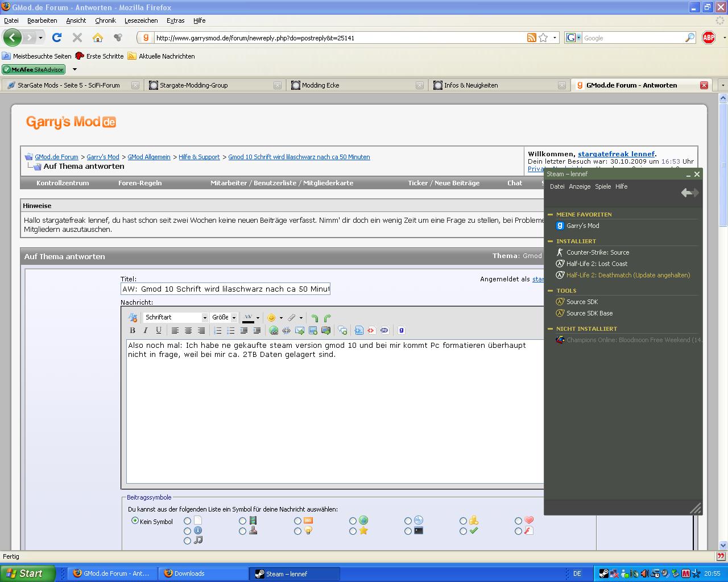Insert an unordered bullet list
Image resolution: width=728 pixels, height=582 pixels.
(x=231, y=330)
